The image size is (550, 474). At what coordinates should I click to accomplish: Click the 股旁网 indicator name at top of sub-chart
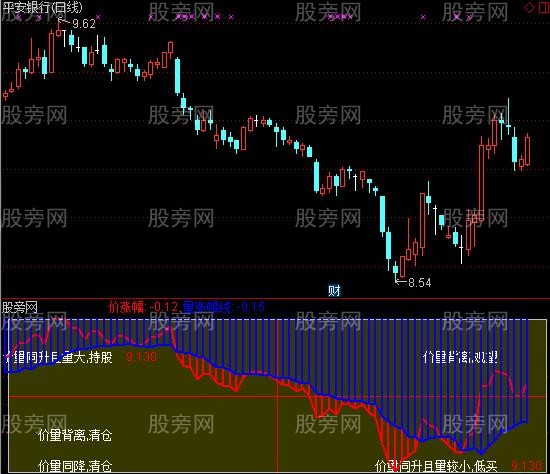pos(20,308)
